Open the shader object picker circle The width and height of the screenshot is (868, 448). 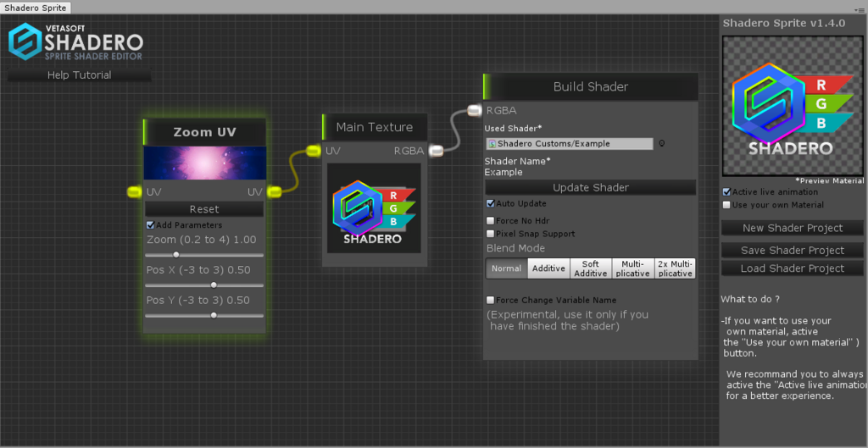pyautogui.click(x=661, y=144)
